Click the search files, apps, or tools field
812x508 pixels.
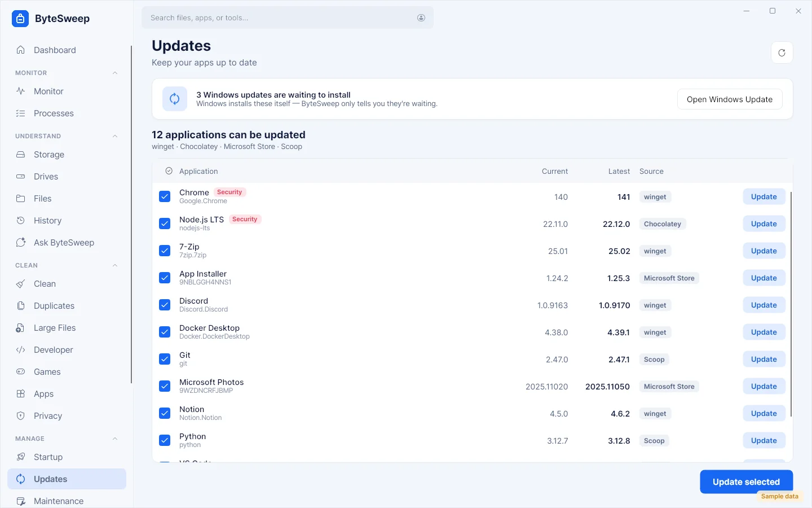(288, 17)
